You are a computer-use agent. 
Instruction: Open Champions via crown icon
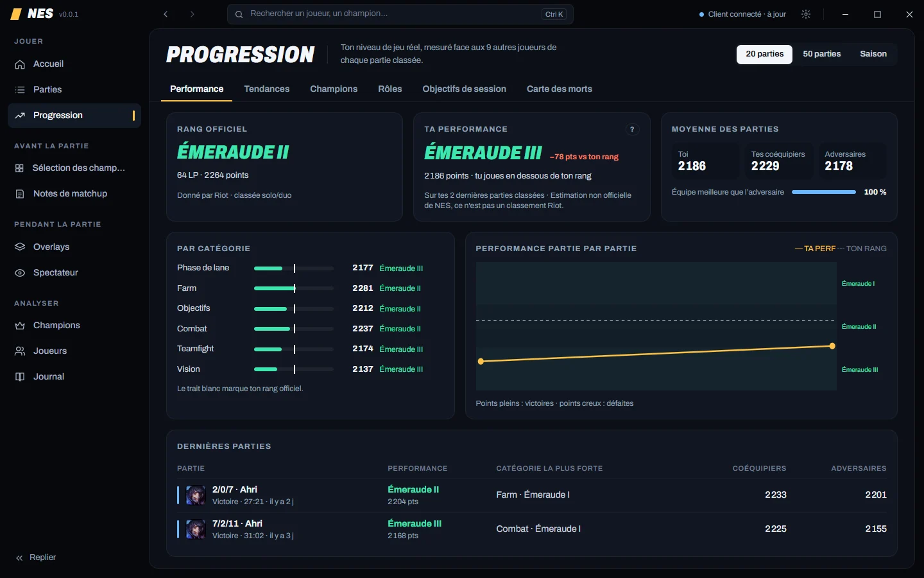coord(20,326)
